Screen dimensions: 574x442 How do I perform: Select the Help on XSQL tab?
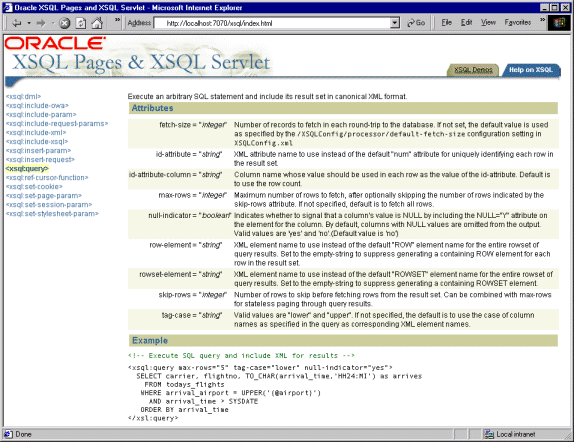531,70
